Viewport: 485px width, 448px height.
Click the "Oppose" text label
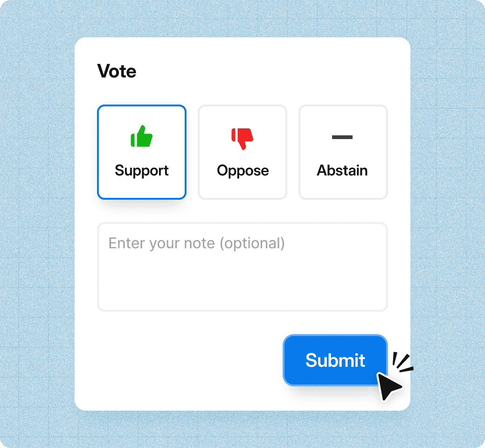(242, 170)
